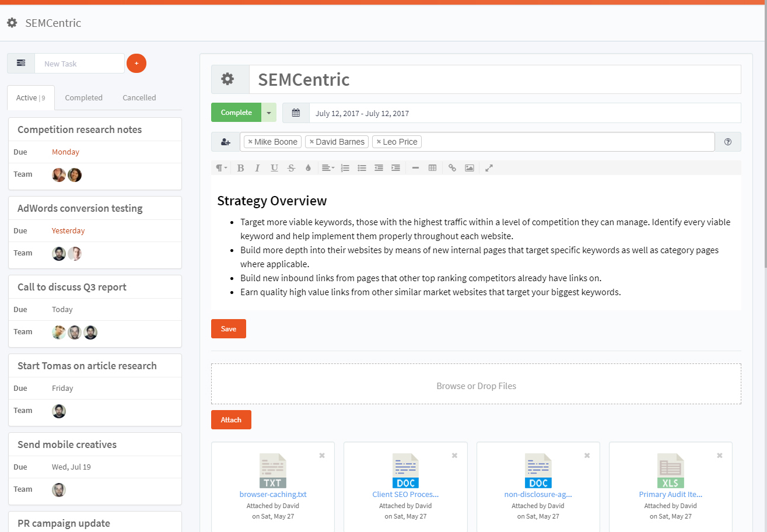Click the Monday due date text
Image resolution: width=767 pixels, height=532 pixels.
pyautogui.click(x=65, y=152)
